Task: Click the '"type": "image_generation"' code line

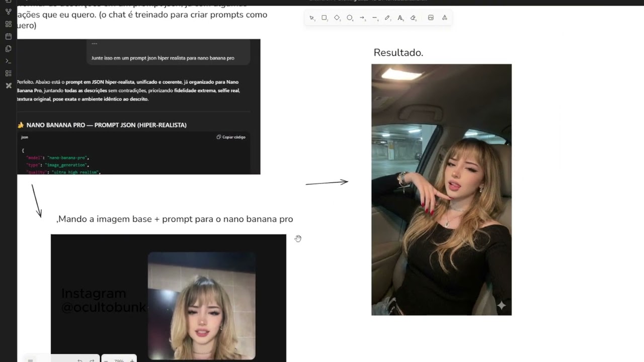Action: (57, 165)
